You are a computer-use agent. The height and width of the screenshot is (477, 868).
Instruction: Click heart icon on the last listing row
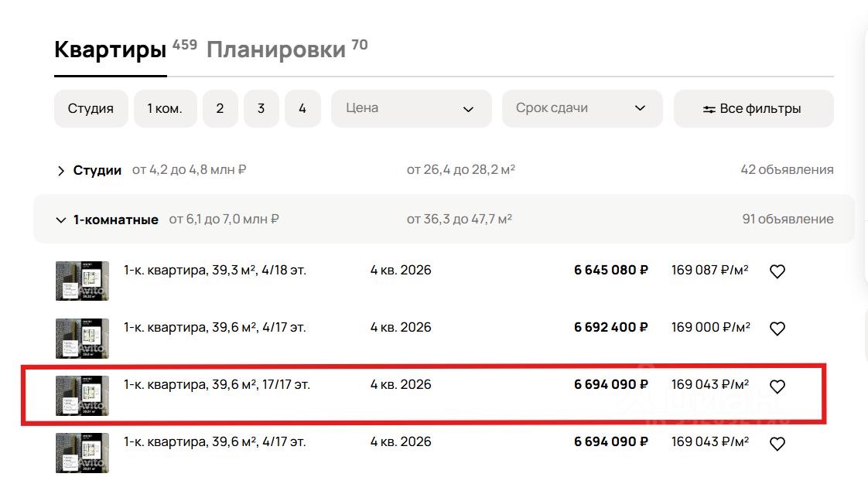pos(777,444)
